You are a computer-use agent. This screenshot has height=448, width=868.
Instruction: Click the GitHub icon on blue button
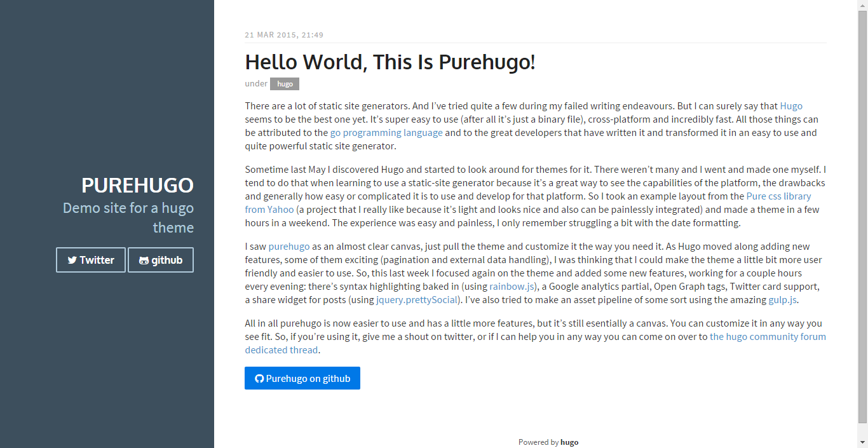click(259, 379)
